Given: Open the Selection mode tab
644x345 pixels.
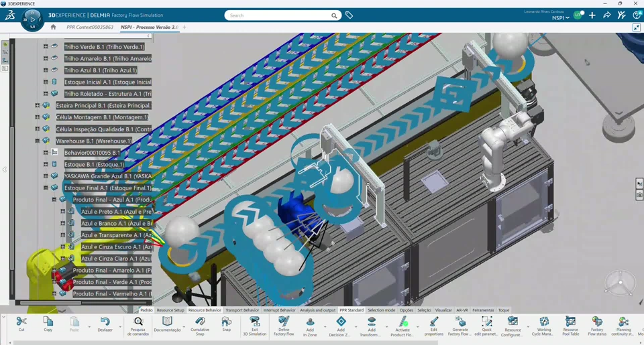Looking at the screenshot, I should pyautogui.click(x=382, y=310).
